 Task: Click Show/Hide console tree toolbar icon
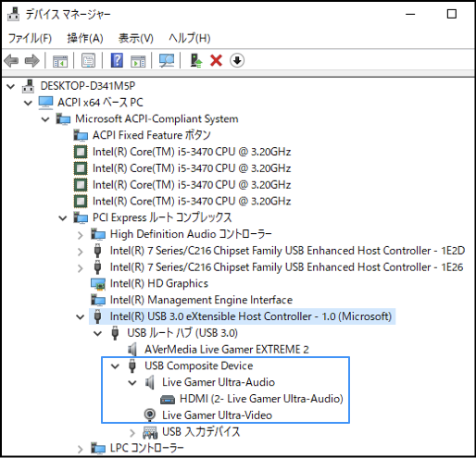tap(60, 61)
